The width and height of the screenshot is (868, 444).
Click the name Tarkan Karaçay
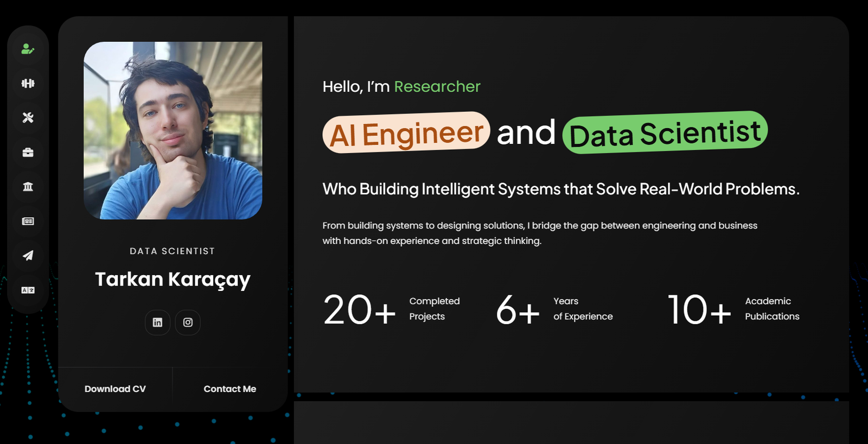[173, 280]
